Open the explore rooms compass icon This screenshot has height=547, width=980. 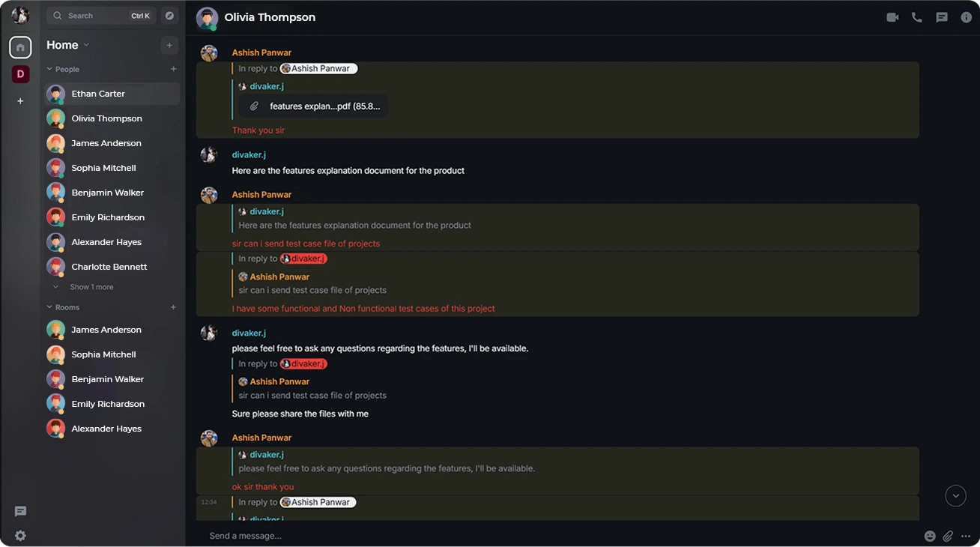pos(170,16)
